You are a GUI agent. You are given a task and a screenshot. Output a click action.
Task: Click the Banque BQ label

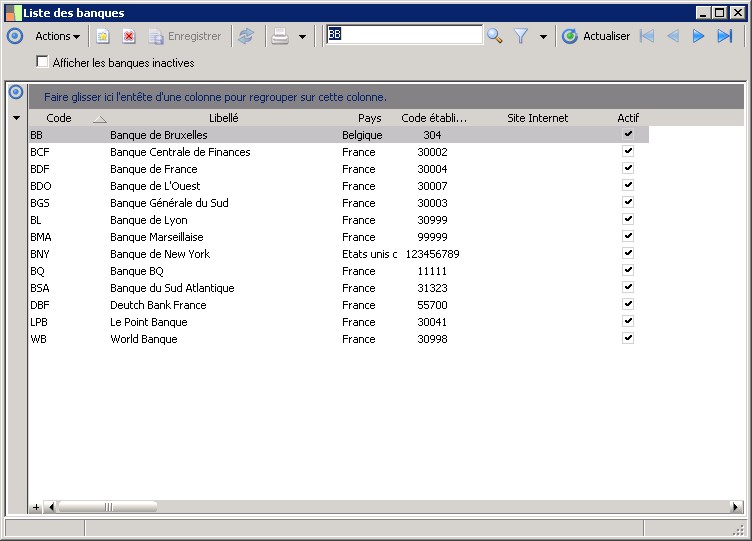point(137,271)
